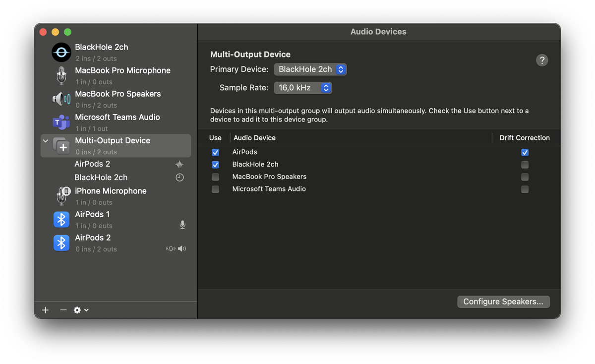
Task: Select BlackHole 2ch in the sidebar
Action: tap(116, 52)
